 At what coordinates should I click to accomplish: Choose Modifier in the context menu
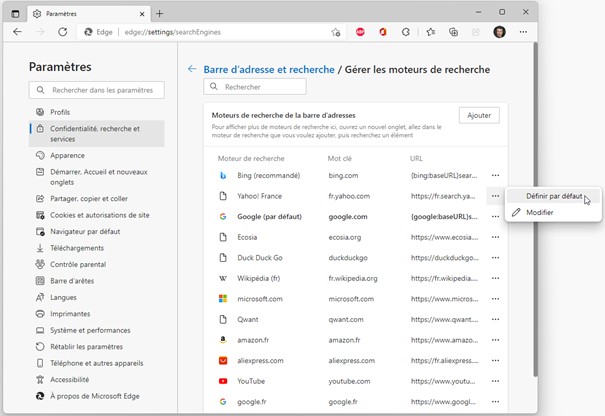(540, 212)
